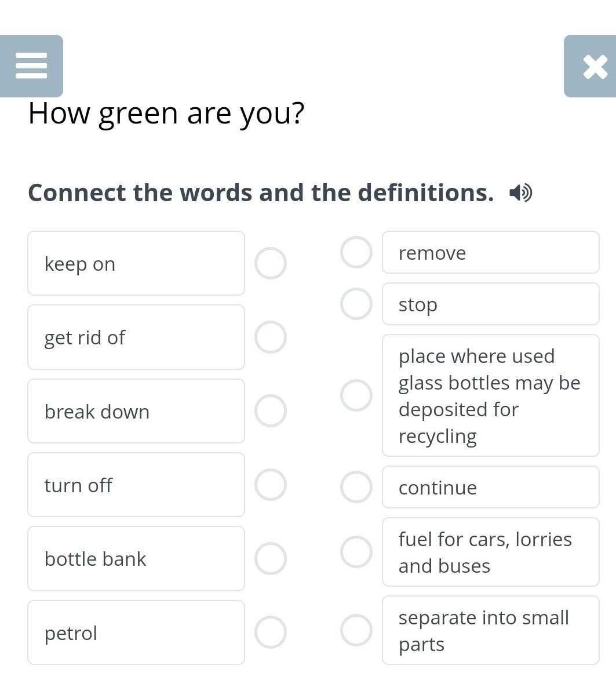The image size is (616, 698).
Task: Click the 'continue' definition card
Action: 490,487
